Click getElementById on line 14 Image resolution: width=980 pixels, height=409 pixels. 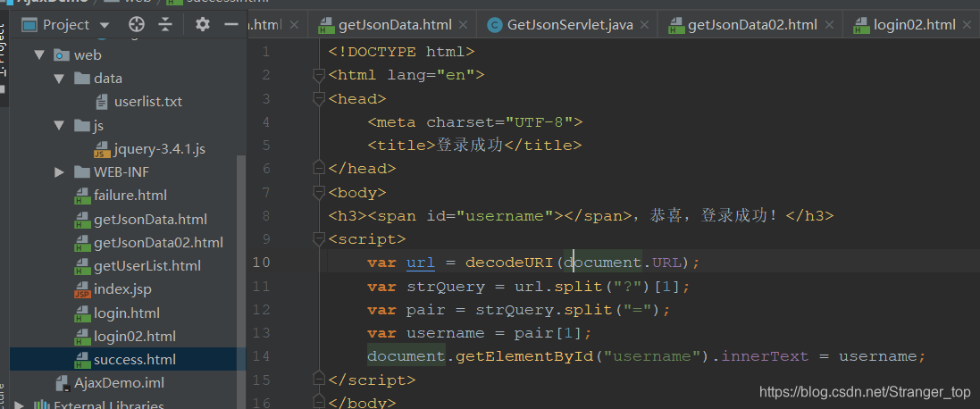click(x=524, y=356)
